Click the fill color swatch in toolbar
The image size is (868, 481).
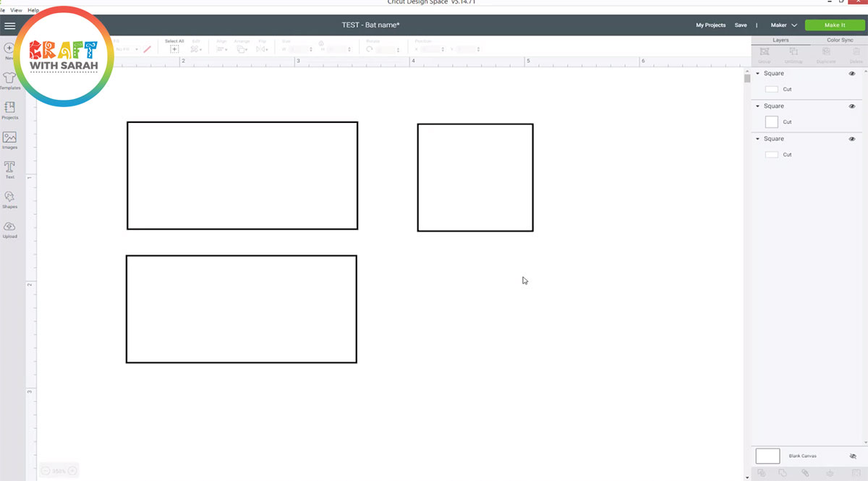147,49
